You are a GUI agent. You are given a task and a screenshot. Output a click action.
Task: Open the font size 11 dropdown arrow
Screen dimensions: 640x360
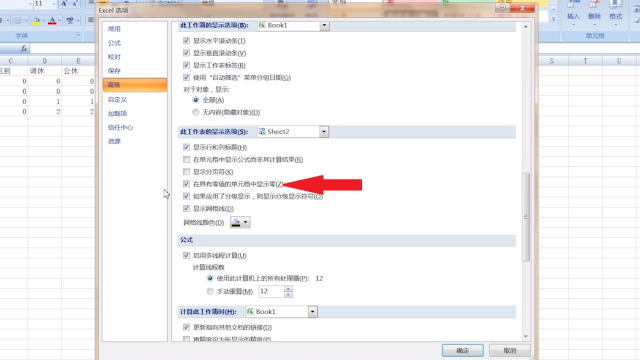pos(53,4)
